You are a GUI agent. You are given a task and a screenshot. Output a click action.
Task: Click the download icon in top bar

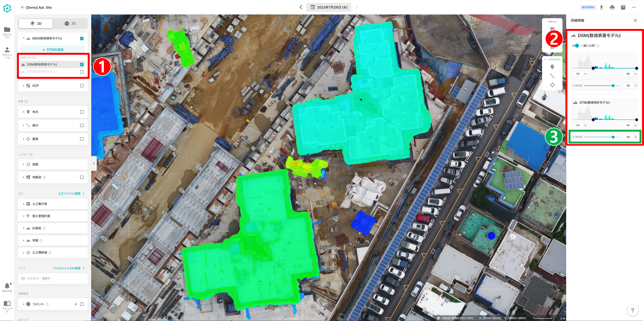(601, 7)
